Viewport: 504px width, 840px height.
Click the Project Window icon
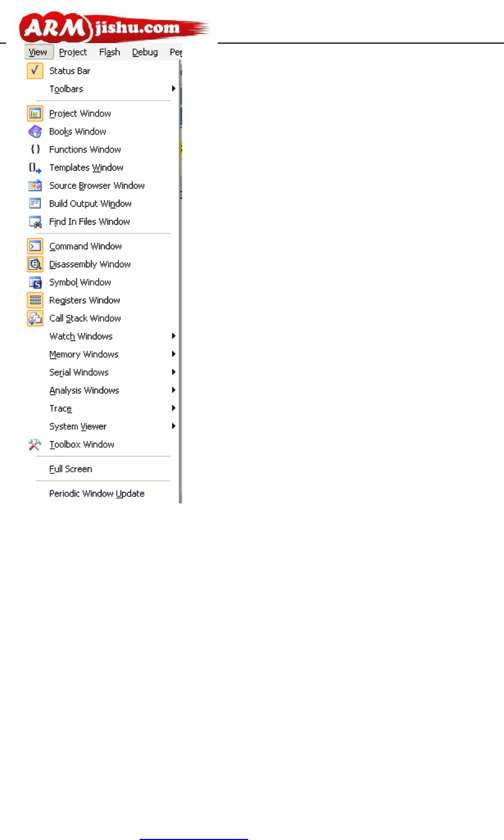tap(35, 113)
